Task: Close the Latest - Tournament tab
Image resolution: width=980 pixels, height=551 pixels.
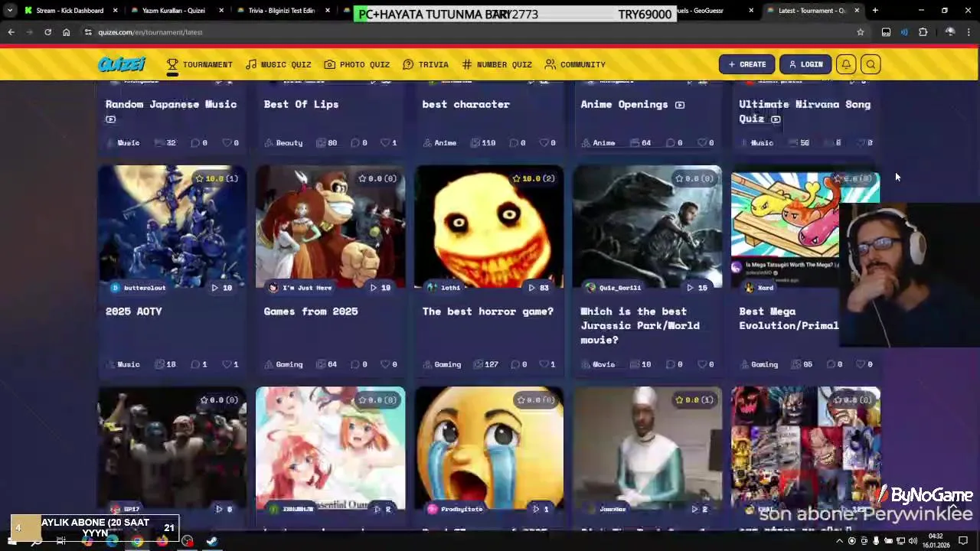Action: tap(857, 11)
